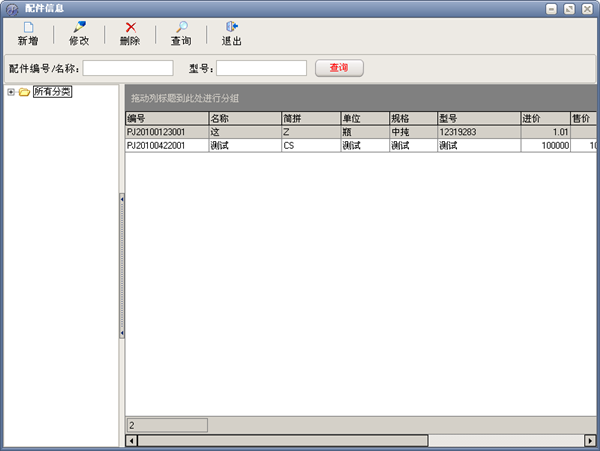
Task: Sort by the 编号 column header
Action: click(x=165, y=118)
